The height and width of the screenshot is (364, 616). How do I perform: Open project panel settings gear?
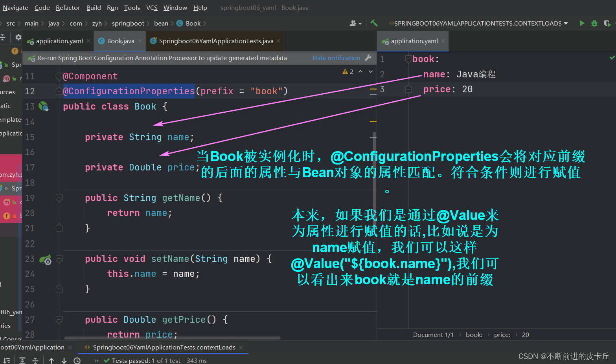pyautogui.click(x=18, y=37)
